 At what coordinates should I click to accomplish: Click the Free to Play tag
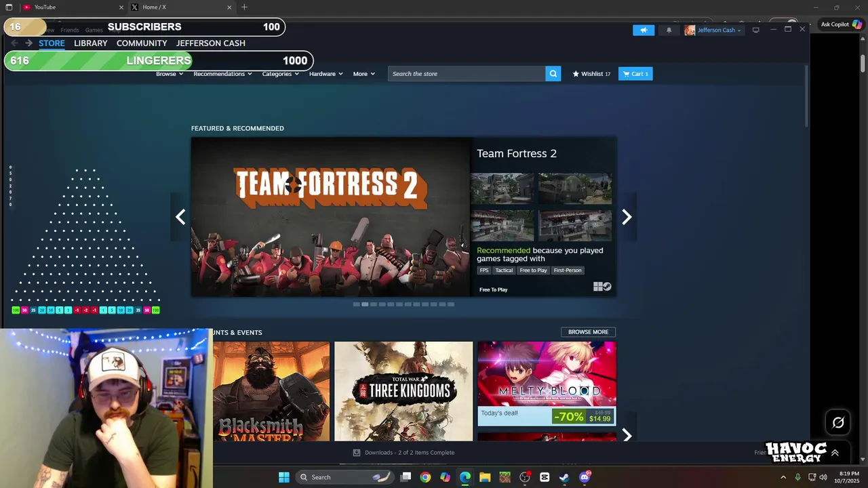tap(533, 270)
